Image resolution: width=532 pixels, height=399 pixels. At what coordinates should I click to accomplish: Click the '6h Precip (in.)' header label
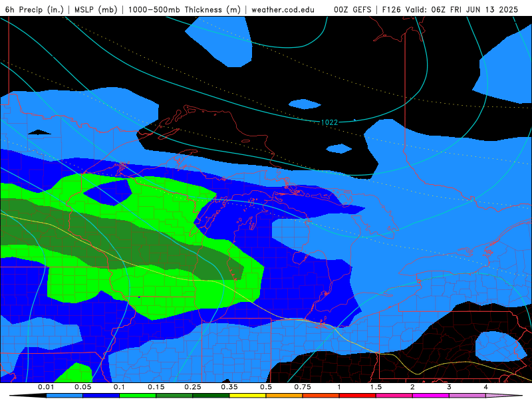[35, 9]
